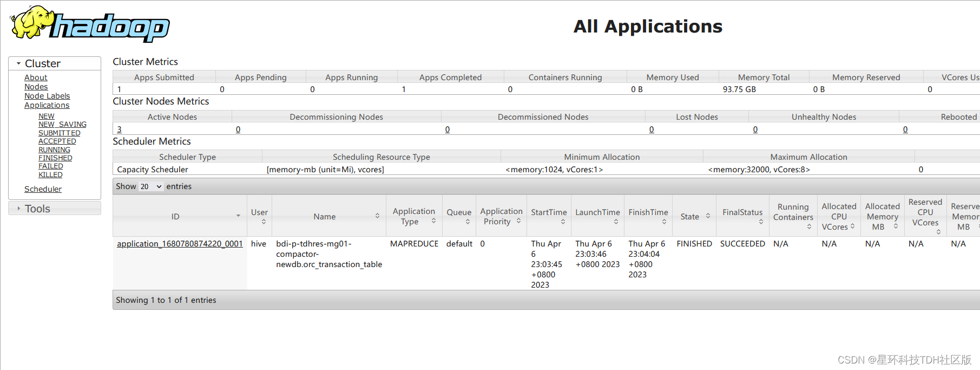Sort by LaunchTime column arrows

click(x=616, y=222)
